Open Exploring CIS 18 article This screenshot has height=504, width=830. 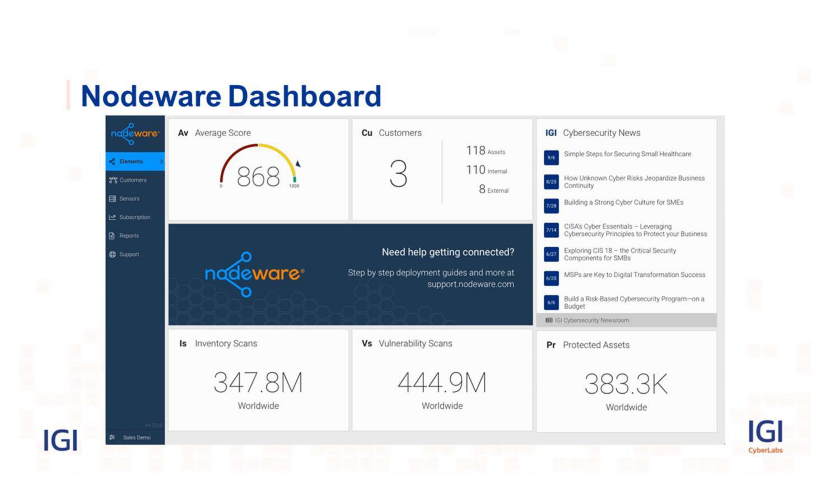click(x=620, y=254)
